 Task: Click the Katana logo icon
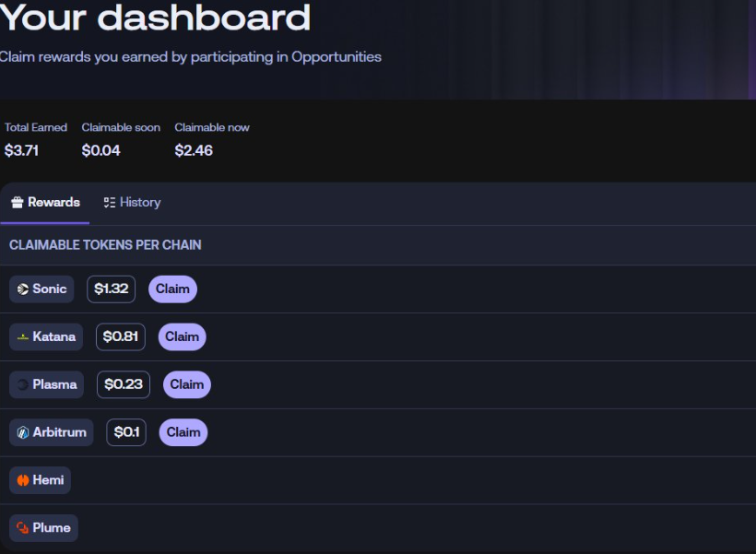point(23,337)
